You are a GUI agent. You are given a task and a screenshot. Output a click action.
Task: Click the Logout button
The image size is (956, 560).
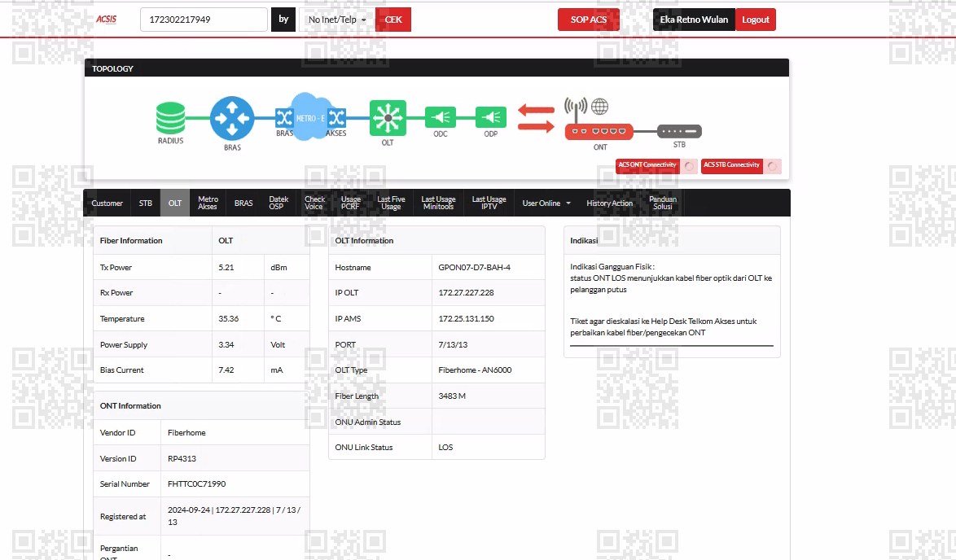tap(756, 20)
